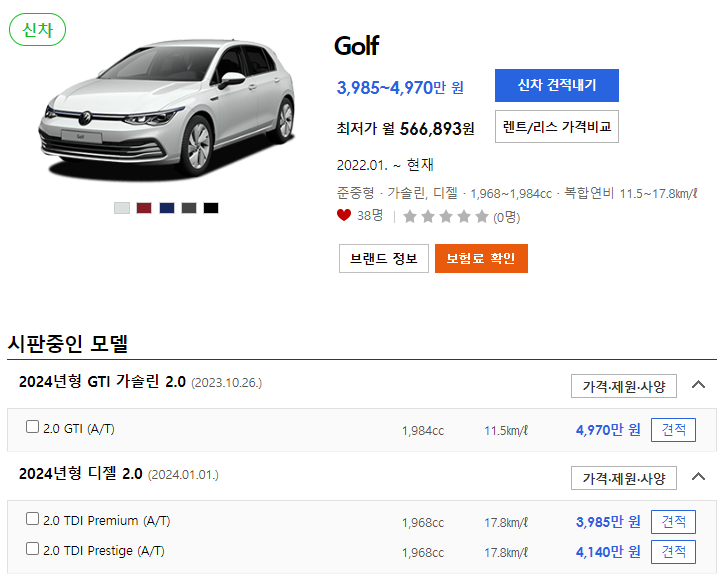Click the Golf model title
Image resolution: width=724 pixels, height=586 pixels.
(x=356, y=46)
